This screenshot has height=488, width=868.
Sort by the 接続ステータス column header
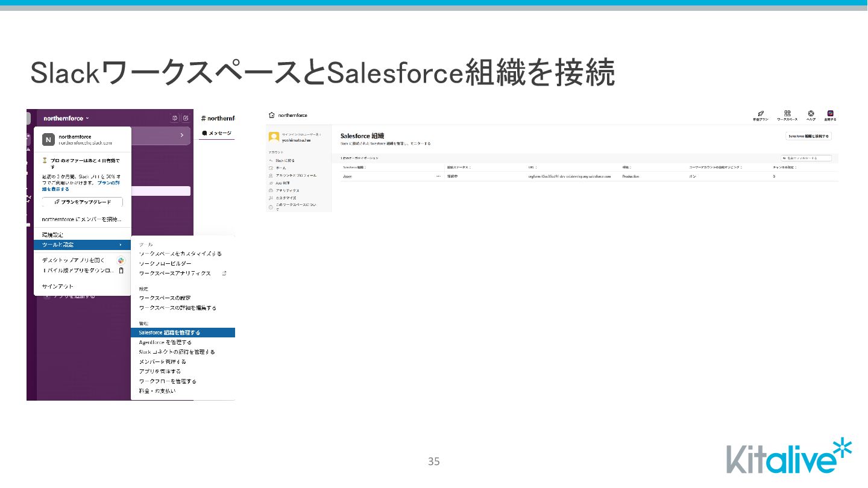click(x=459, y=167)
